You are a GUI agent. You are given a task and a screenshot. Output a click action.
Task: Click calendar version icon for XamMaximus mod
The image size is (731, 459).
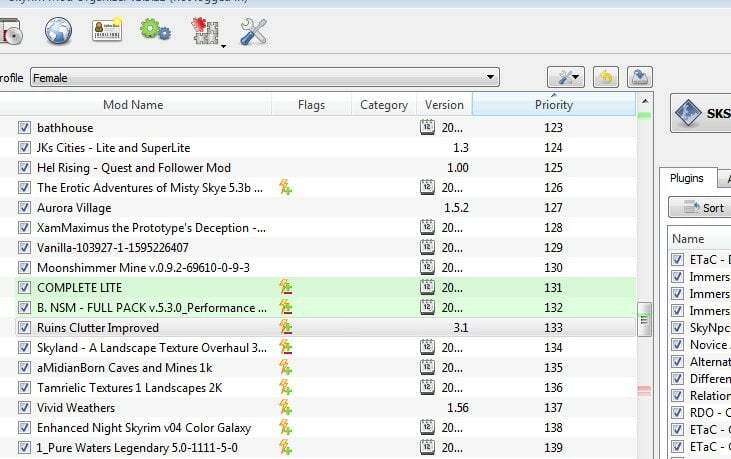(x=427, y=227)
